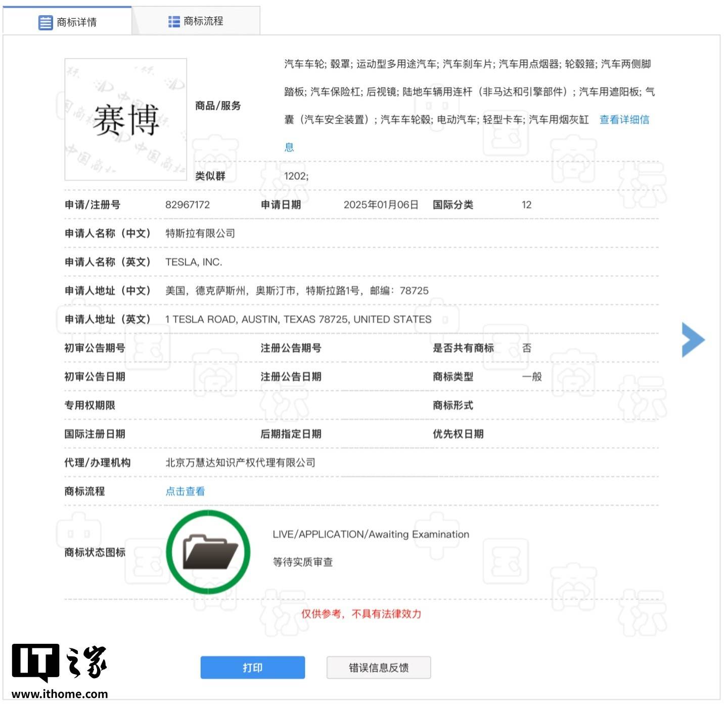Click the red 仅供参考 disclaimer text
Viewport: 728px width, 708px height.
(361, 613)
